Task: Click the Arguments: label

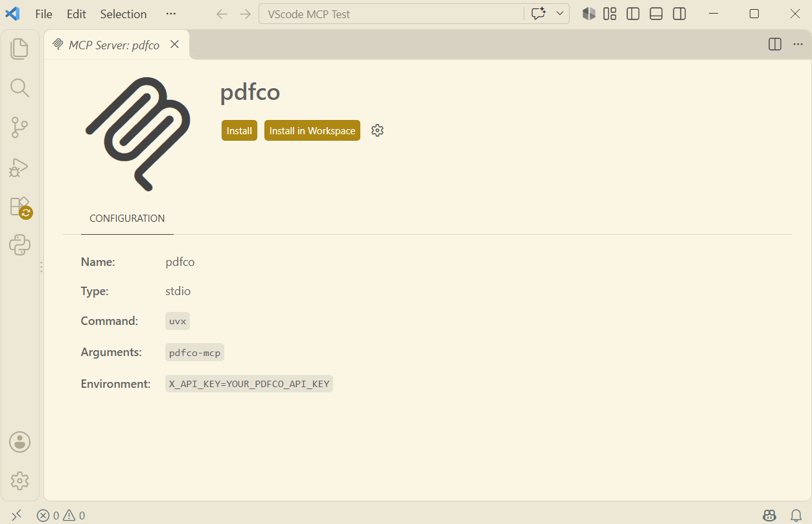Action: [x=111, y=352]
